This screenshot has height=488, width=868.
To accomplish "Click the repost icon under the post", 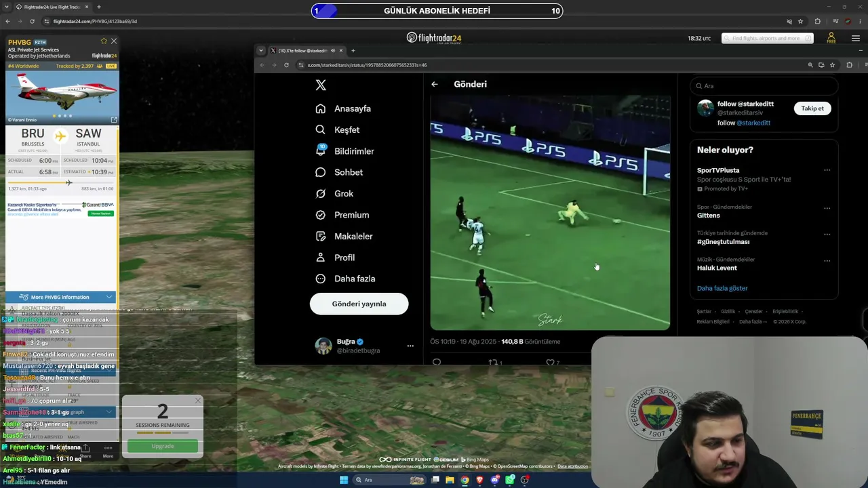I will tap(493, 362).
